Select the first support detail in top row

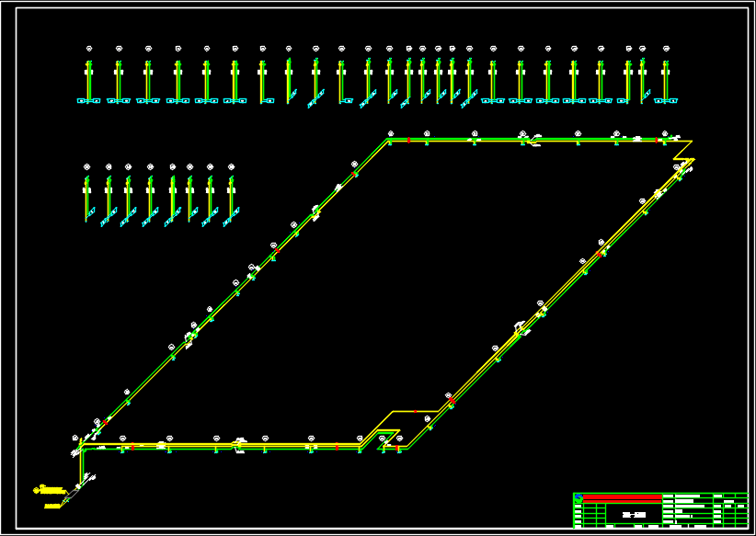(88, 83)
